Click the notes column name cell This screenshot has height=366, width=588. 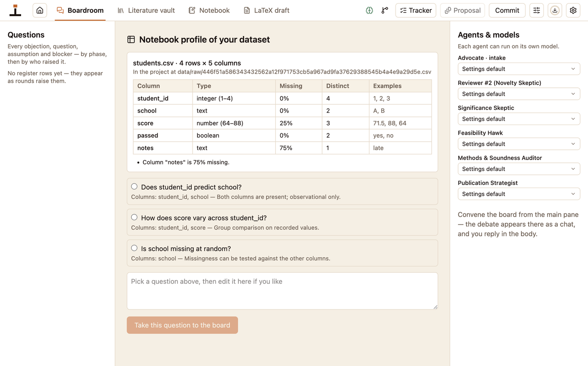coord(163,148)
